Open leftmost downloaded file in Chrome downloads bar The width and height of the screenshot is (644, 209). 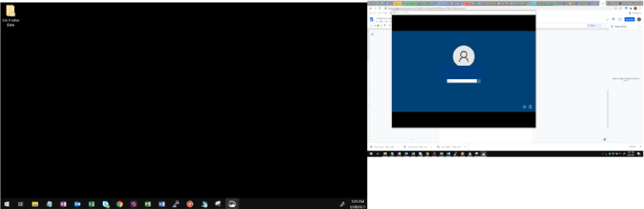click(385, 147)
